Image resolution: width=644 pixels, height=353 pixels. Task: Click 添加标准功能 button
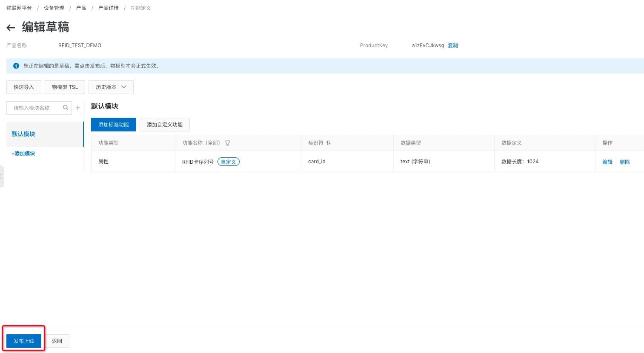(x=114, y=125)
